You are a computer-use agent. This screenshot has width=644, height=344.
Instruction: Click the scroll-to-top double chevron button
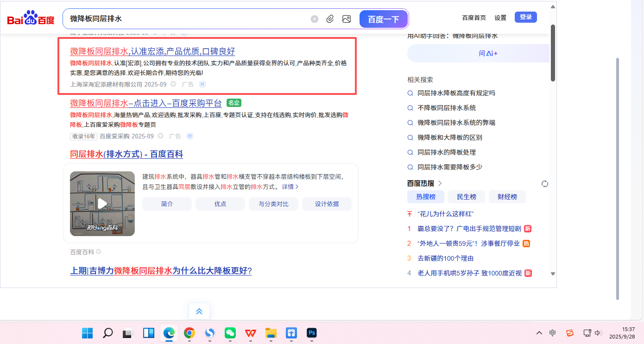coord(199,312)
